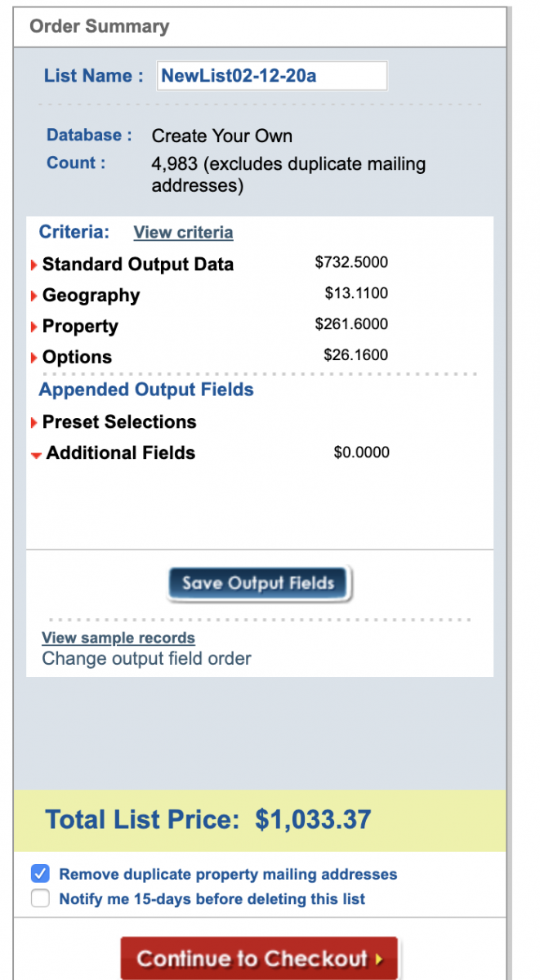Expand the Geography criteria arrow
Screen dimensions: 540x980
[34, 296]
